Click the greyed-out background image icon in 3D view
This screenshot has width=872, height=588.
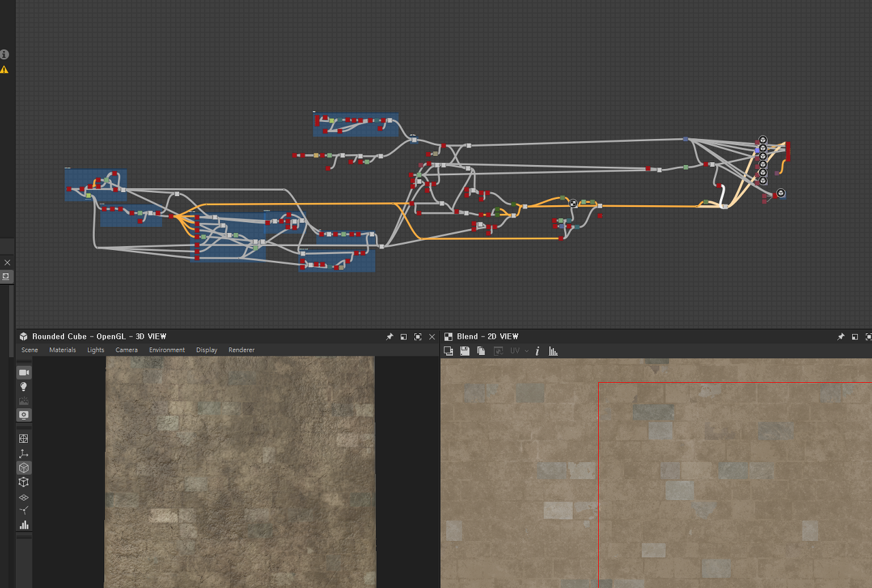[24, 401]
